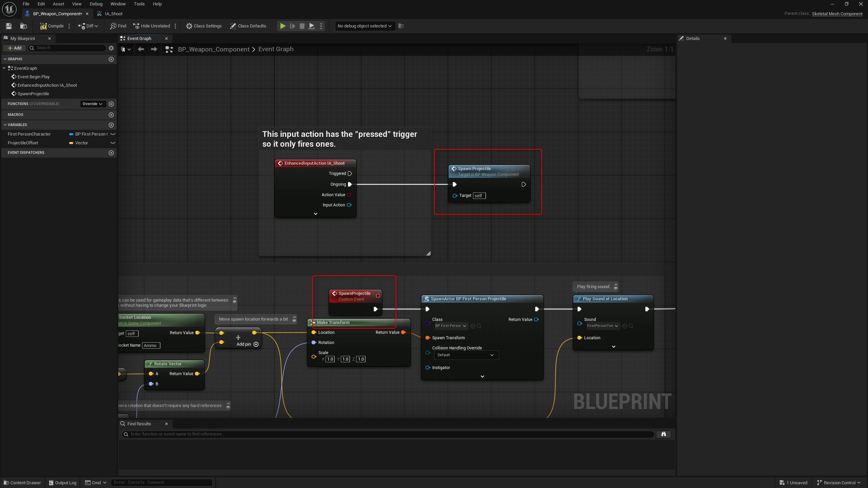Image resolution: width=868 pixels, height=488 pixels.
Task: Compile the blueprint
Action: 52,26
